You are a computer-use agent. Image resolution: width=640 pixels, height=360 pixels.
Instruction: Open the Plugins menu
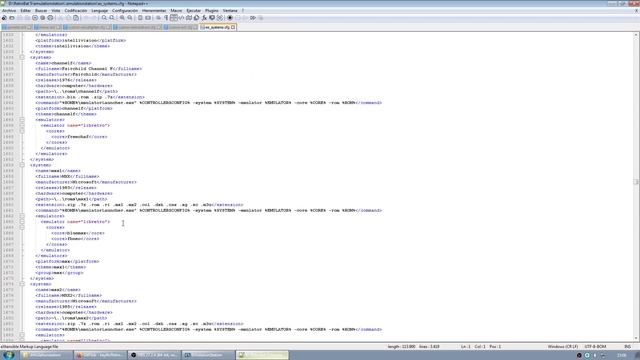tap(211, 11)
